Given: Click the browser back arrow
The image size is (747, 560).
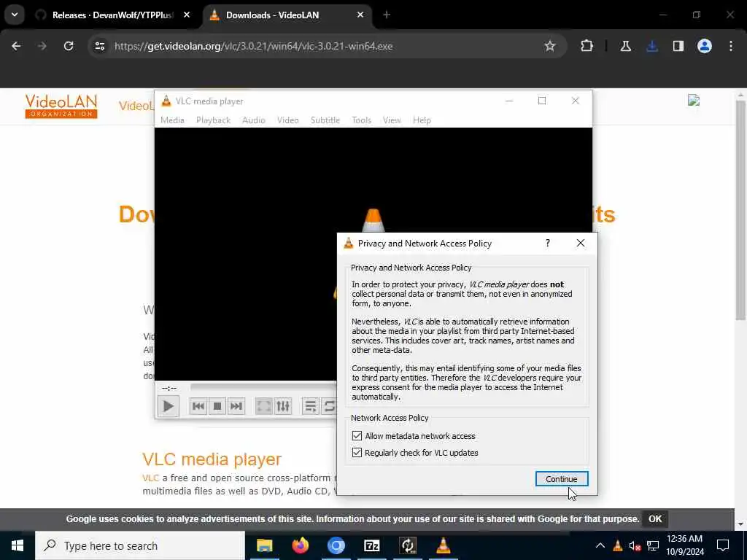Looking at the screenshot, I should click(x=16, y=46).
